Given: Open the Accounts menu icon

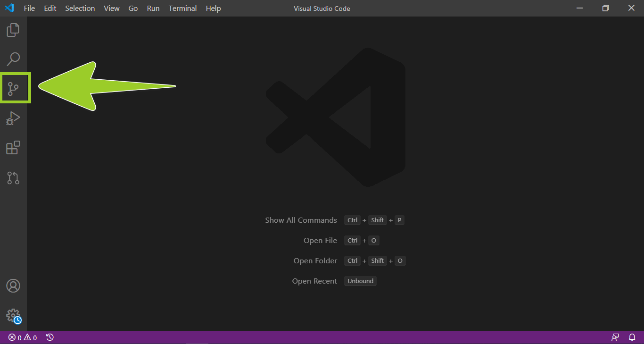Looking at the screenshot, I should tap(13, 286).
